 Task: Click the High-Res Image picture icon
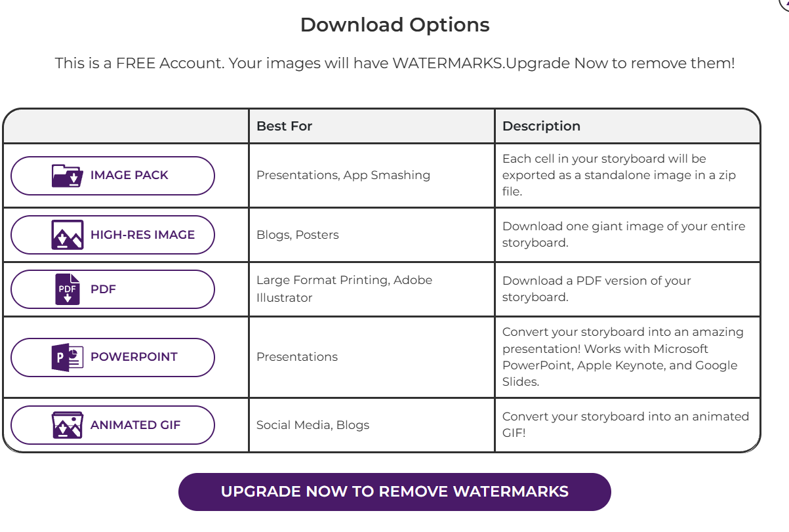[67, 235]
